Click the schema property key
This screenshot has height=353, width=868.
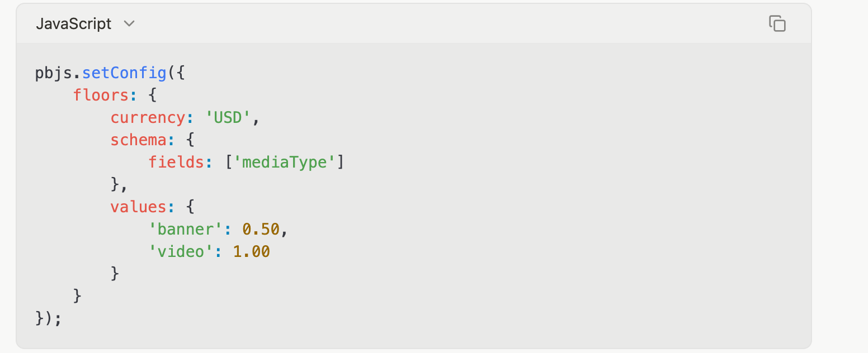[x=139, y=140]
